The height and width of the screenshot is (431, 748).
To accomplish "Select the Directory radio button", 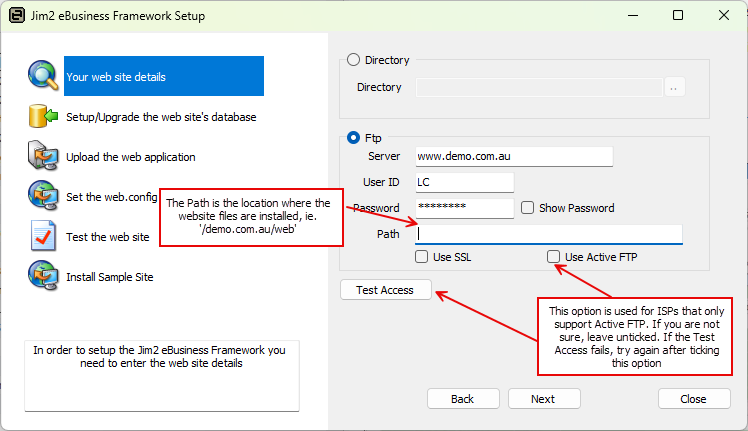I will pyautogui.click(x=353, y=60).
